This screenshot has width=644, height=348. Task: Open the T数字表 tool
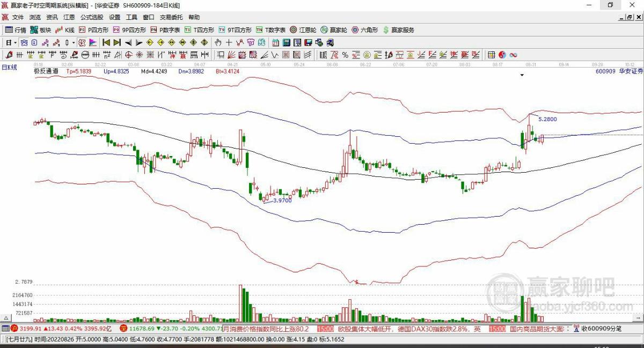[270, 30]
